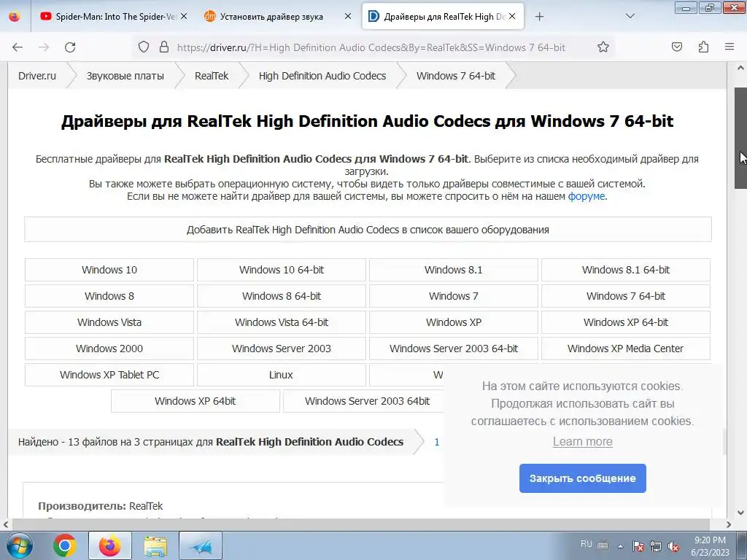Click the padlock site info icon
The image size is (747, 560).
(x=164, y=47)
